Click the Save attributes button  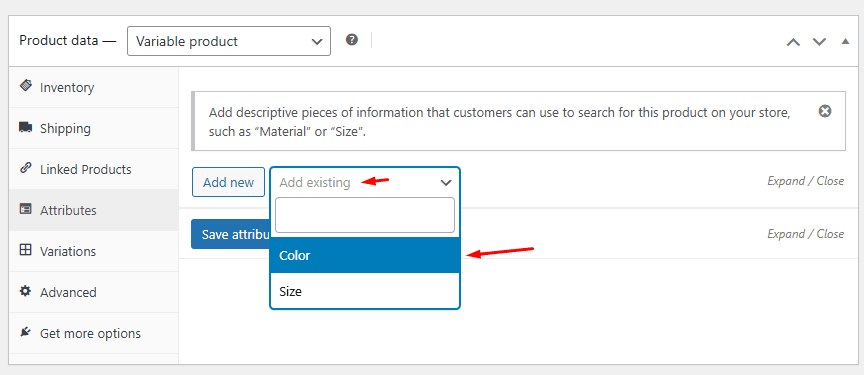click(230, 234)
